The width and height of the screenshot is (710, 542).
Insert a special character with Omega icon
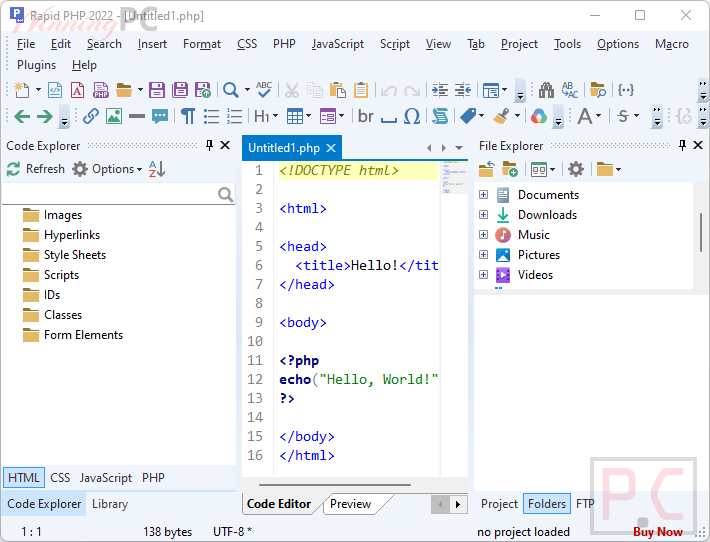(412, 116)
